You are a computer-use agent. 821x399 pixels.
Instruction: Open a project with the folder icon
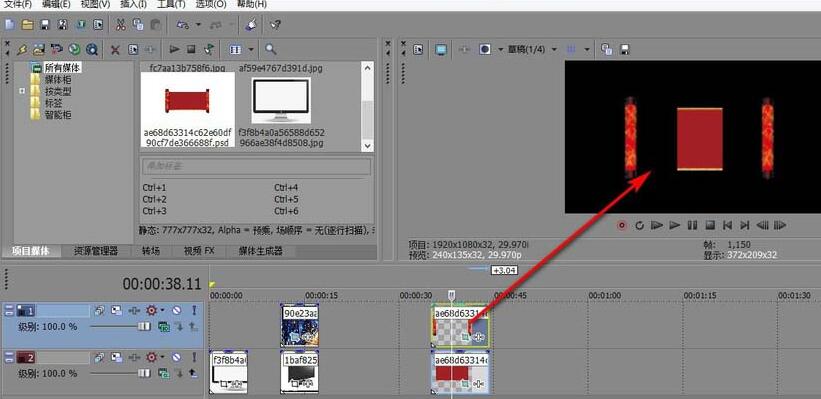(27, 25)
